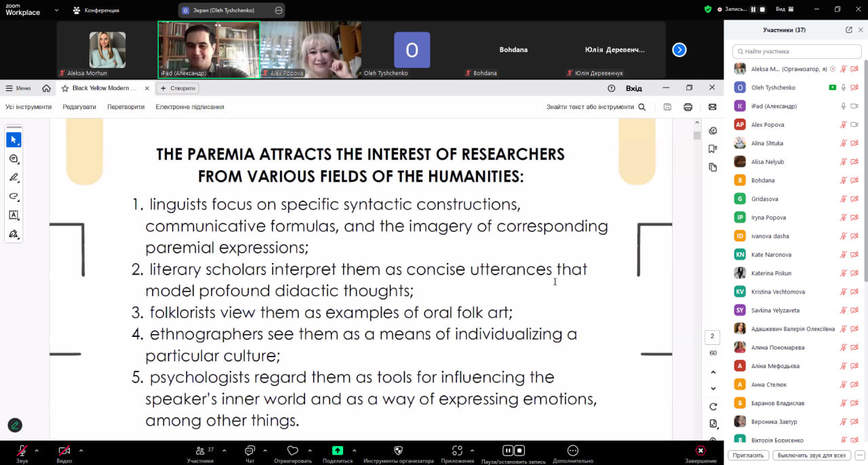Click the green Поделиться share button
The width and height of the screenshot is (868, 465).
(338, 454)
